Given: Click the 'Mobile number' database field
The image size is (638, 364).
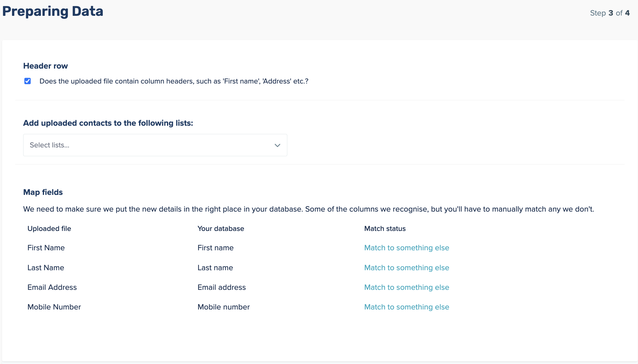Looking at the screenshot, I should [x=224, y=307].
